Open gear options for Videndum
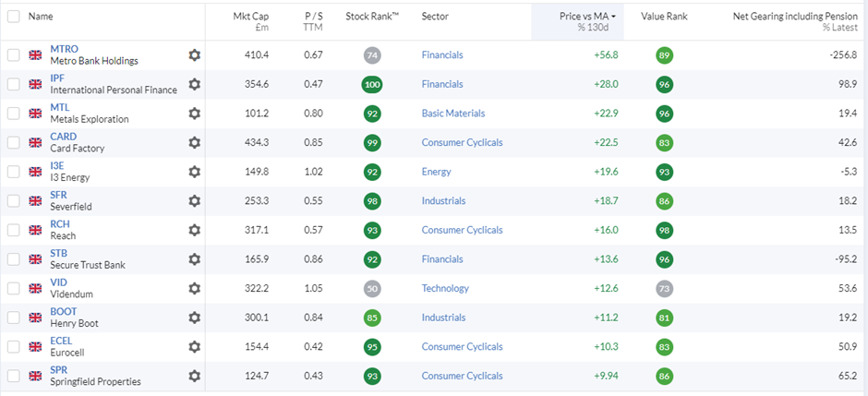The width and height of the screenshot is (868, 396). [194, 288]
